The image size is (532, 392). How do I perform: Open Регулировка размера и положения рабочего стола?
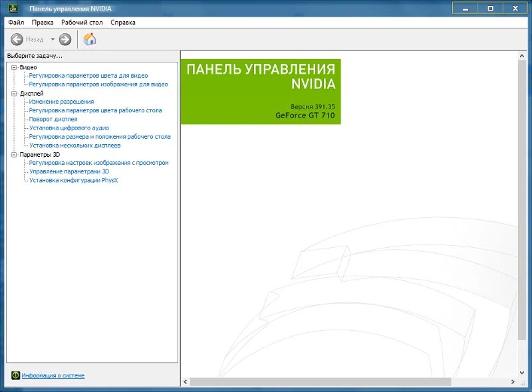[x=100, y=137]
